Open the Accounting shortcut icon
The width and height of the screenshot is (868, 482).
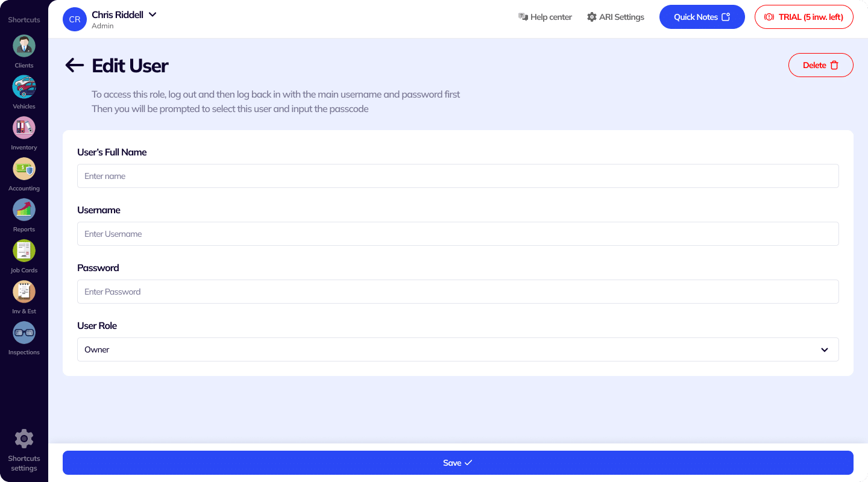[24, 169]
